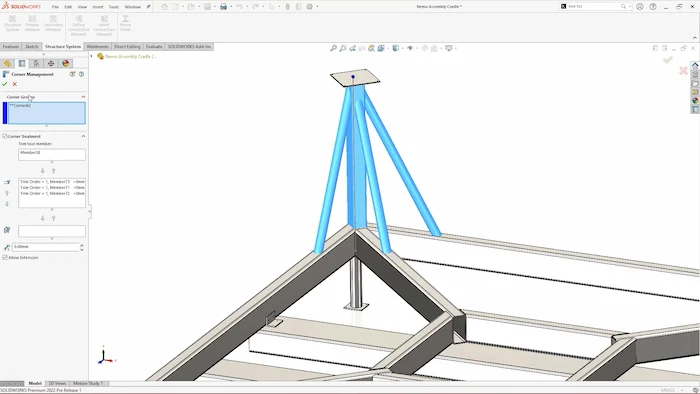Open the PropertyManager tab icon

point(22,63)
